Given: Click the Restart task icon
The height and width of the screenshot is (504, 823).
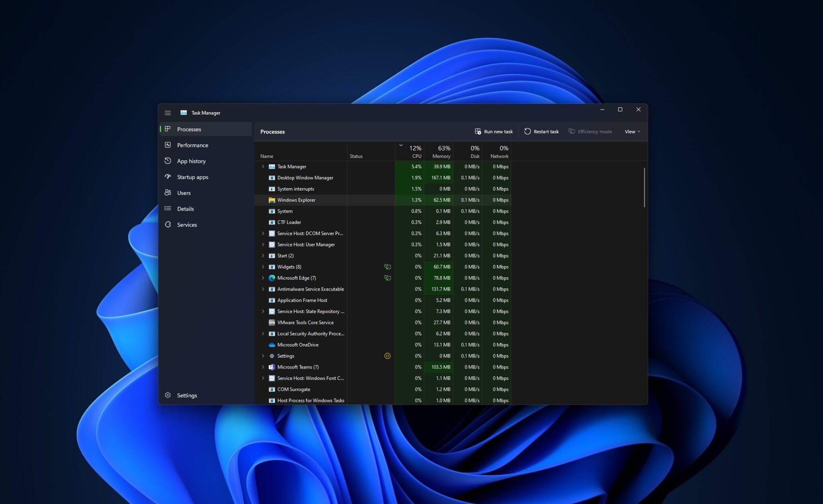Looking at the screenshot, I should pos(527,131).
